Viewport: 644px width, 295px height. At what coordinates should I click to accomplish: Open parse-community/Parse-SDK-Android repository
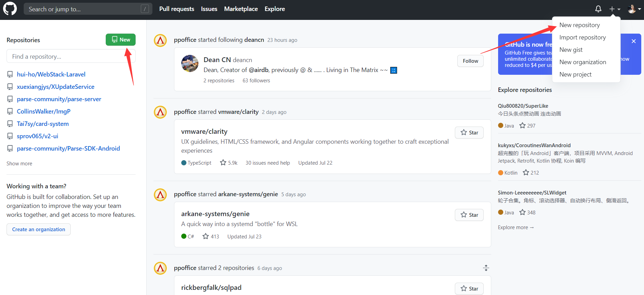(68, 149)
